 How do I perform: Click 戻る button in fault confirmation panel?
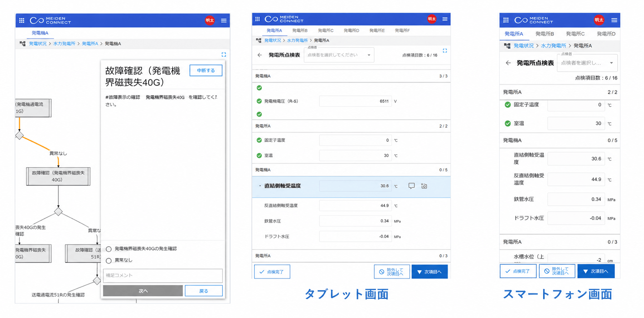click(204, 291)
